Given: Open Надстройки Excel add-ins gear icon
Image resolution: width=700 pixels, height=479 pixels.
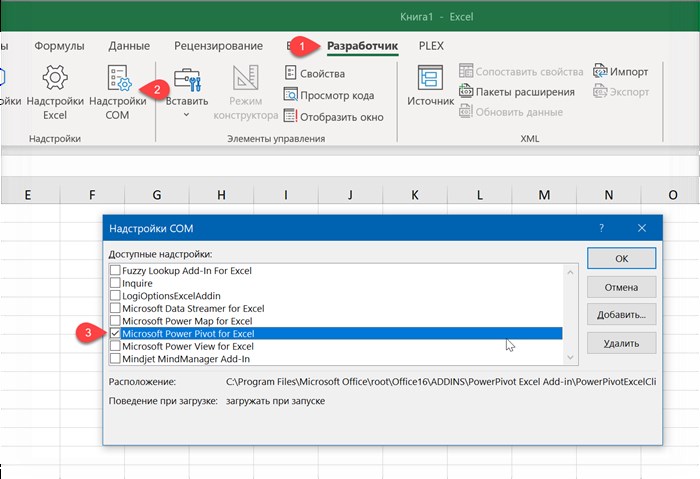Looking at the screenshot, I should tap(55, 77).
